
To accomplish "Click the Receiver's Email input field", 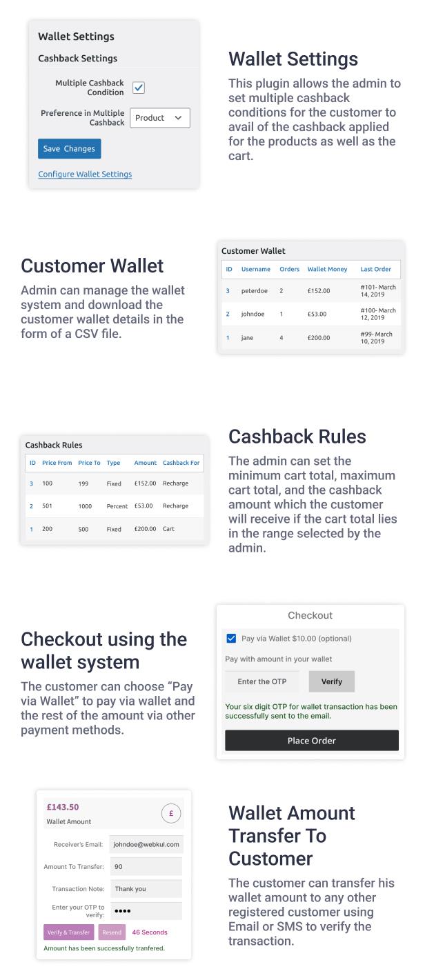I will pyautogui.click(x=146, y=844).
